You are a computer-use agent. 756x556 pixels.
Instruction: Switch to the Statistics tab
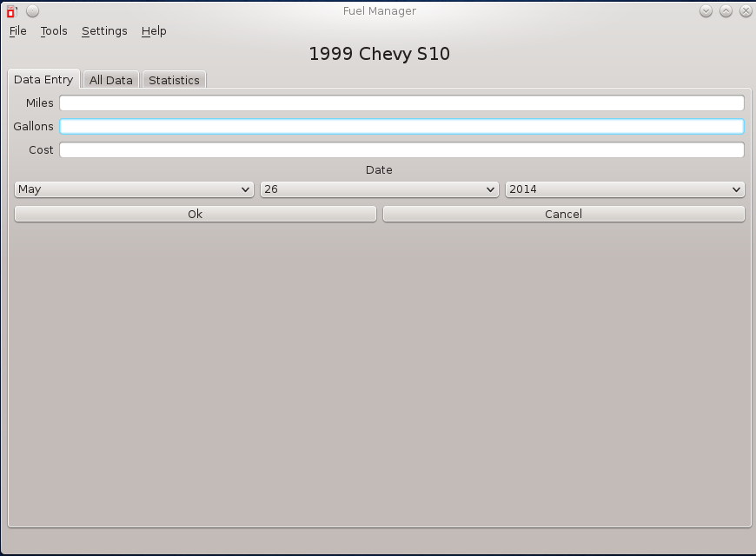click(x=174, y=80)
